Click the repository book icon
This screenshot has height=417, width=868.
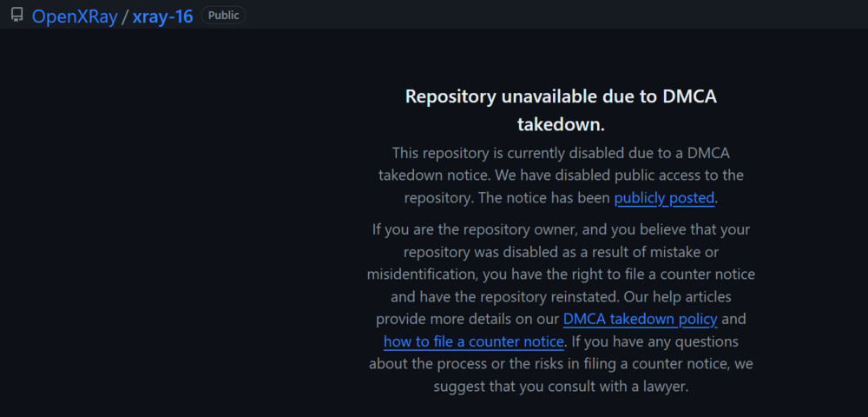point(16,16)
